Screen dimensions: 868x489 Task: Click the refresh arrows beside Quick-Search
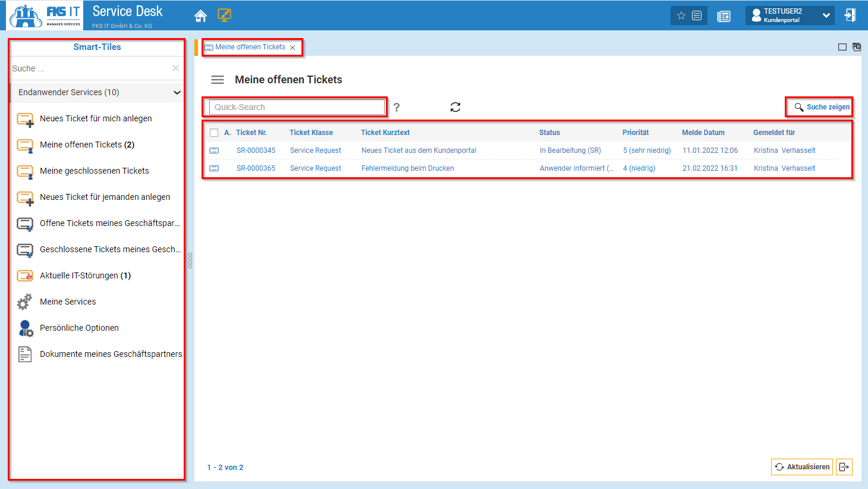455,107
